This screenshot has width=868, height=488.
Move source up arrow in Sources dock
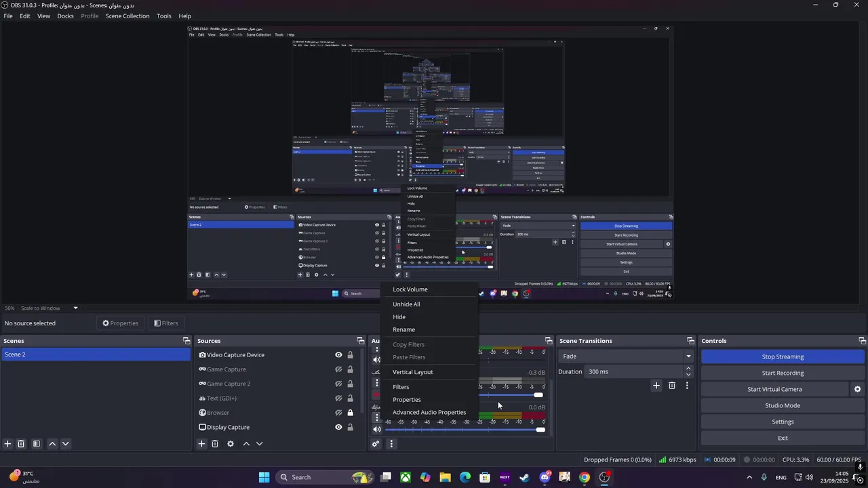click(x=246, y=444)
